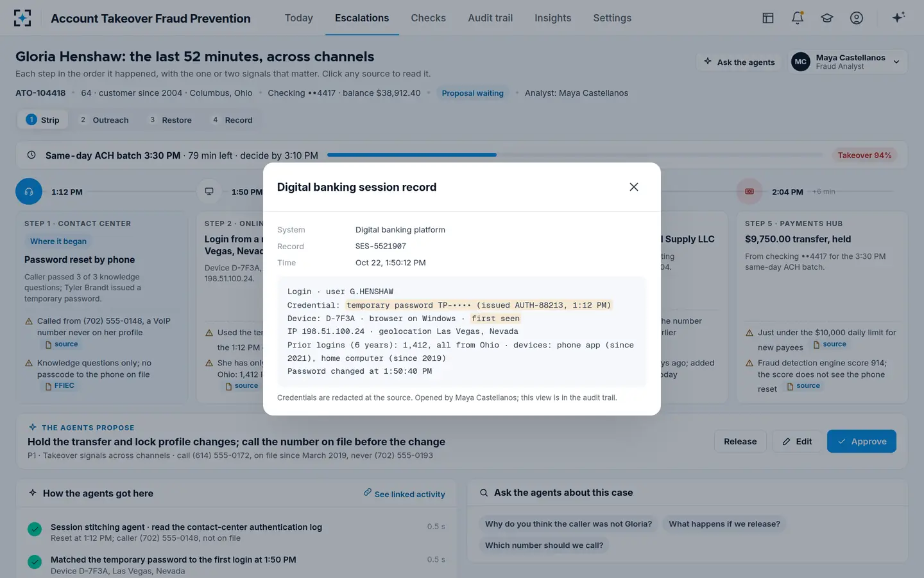Click the "Proposal waiting" status chip
The height and width of the screenshot is (578, 924).
point(472,93)
